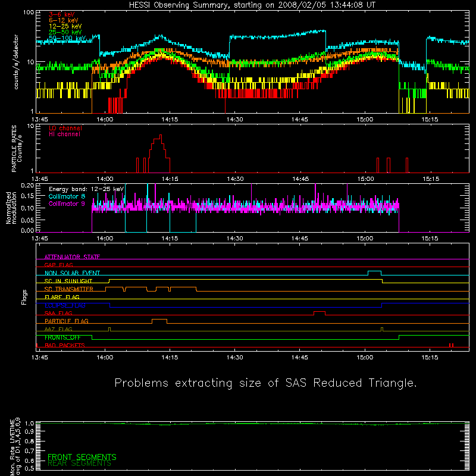Select the LO channel legend label
Image resolution: width=476 pixels, height=476 pixels.
(x=65, y=128)
